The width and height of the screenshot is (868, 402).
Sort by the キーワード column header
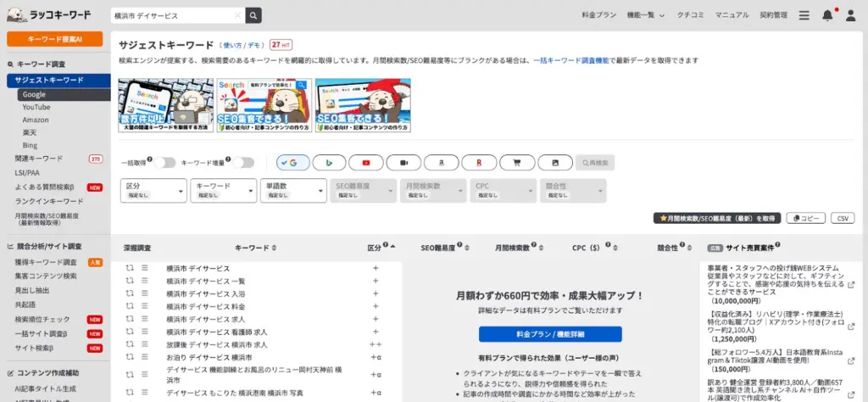click(256, 248)
